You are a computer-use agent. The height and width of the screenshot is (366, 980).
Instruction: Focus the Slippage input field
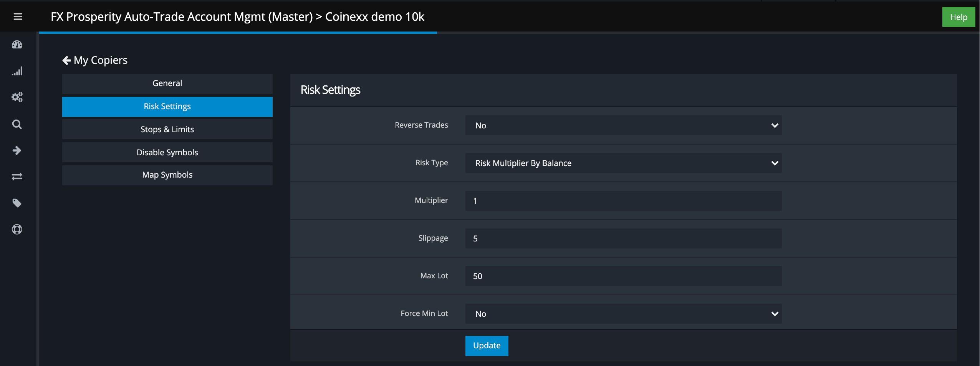(623, 238)
